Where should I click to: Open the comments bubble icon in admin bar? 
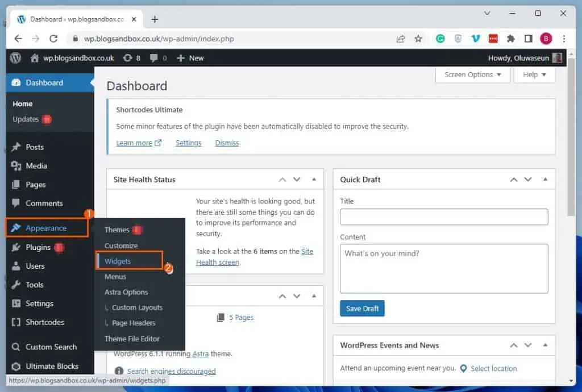pos(153,58)
